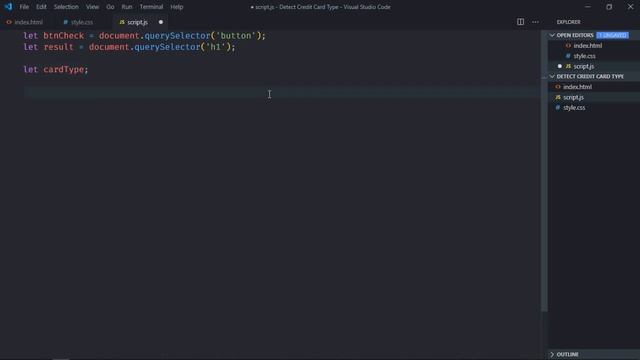Minimize the VS Code window
The image size is (640, 360).
pos(588,7)
